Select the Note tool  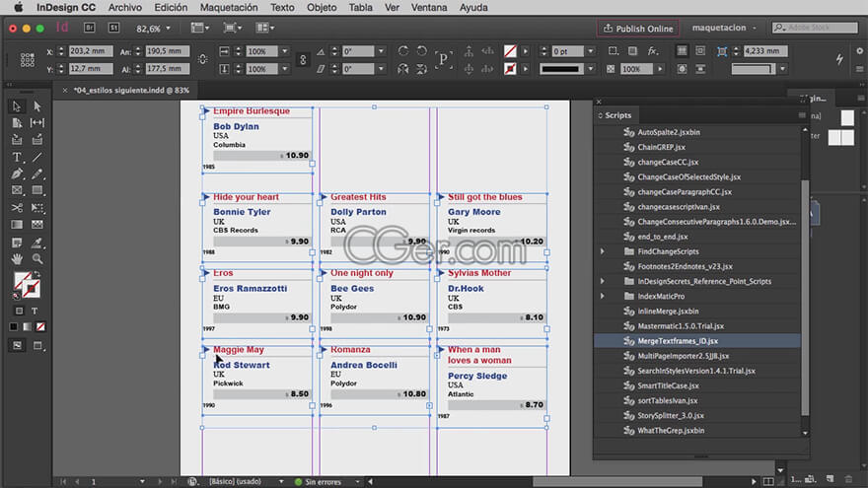tap(17, 243)
